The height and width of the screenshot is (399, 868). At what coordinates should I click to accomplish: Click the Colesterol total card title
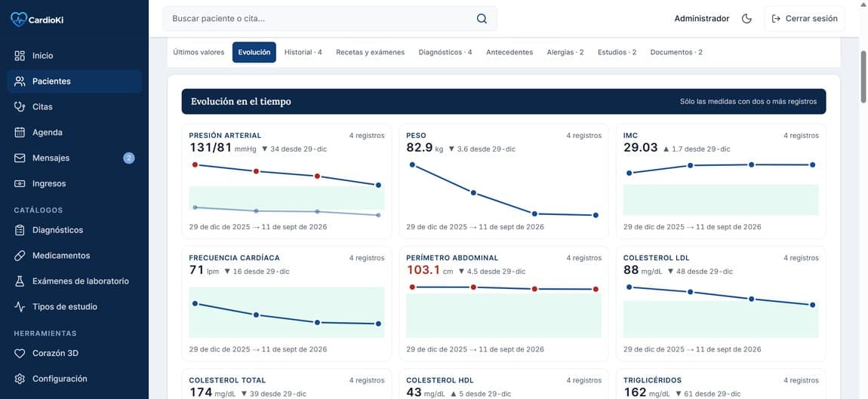[x=227, y=380]
